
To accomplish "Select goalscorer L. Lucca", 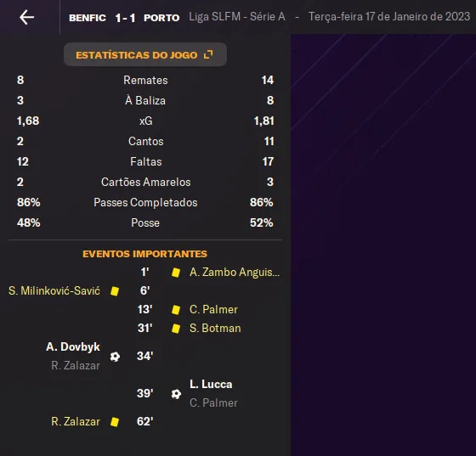I will (x=211, y=384).
